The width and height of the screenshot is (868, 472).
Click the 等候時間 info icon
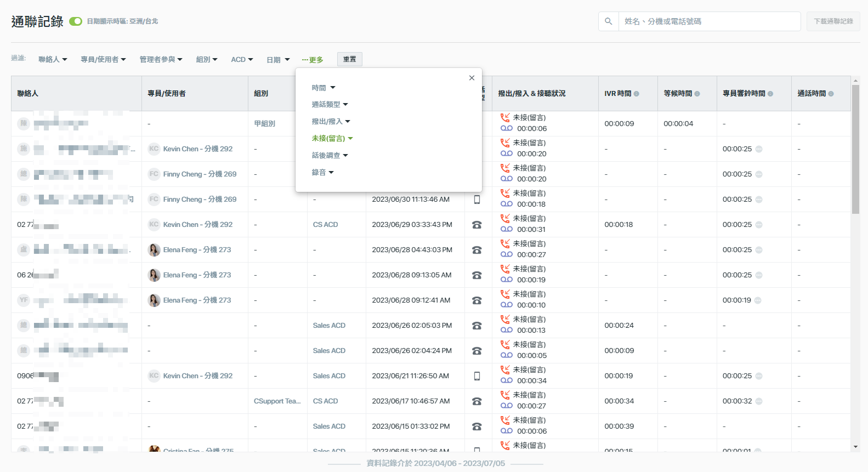pyautogui.click(x=697, y=94)
